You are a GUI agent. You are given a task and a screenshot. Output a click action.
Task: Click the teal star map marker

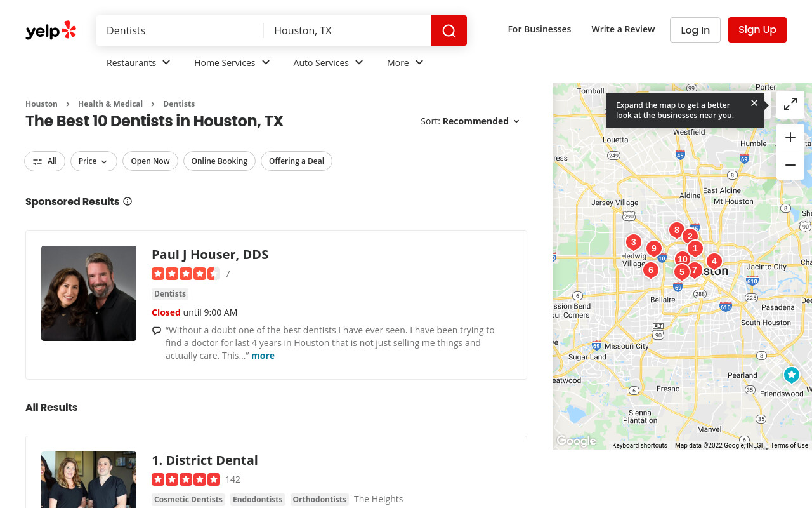(791, 375)
